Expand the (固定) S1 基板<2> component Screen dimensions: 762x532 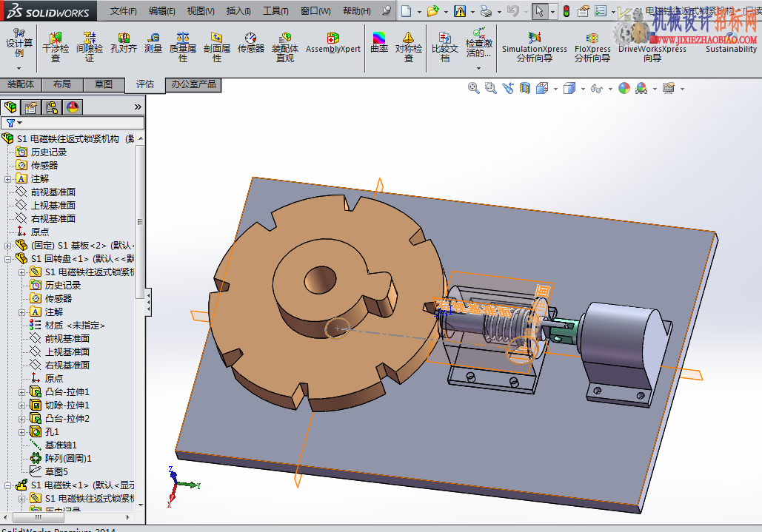pos(7,246)
